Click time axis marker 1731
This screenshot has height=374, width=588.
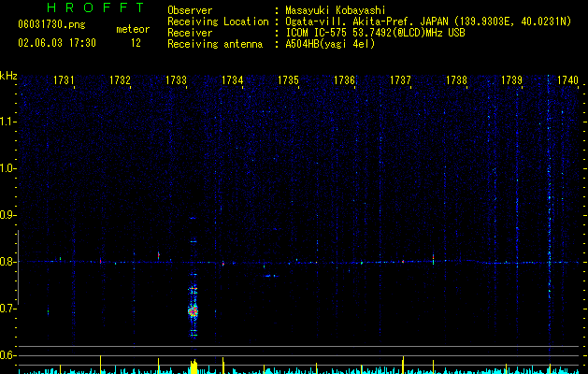tap(64, 80)
